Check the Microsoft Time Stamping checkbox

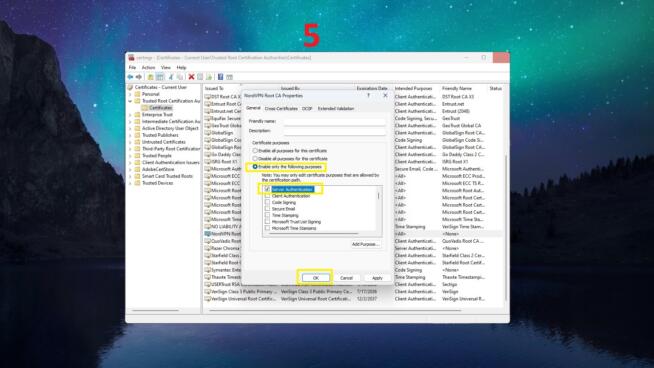[x=267, y=228]
